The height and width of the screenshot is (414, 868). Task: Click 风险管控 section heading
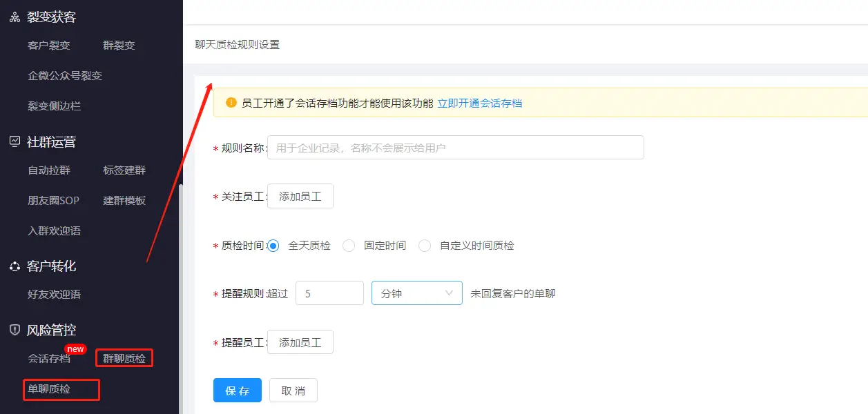(52, 330)
